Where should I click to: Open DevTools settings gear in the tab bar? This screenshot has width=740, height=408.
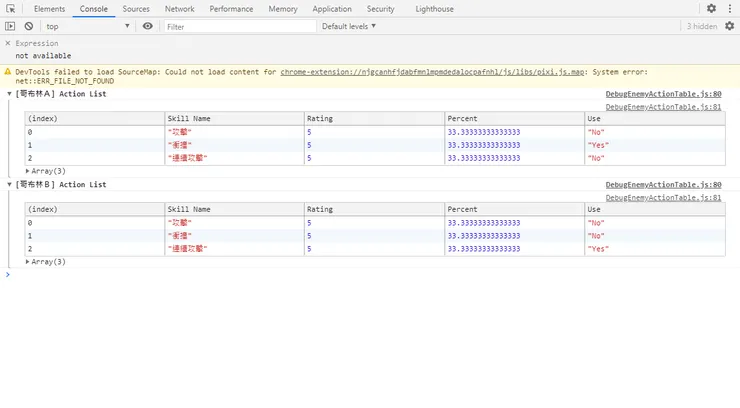[x=711, y=9]
